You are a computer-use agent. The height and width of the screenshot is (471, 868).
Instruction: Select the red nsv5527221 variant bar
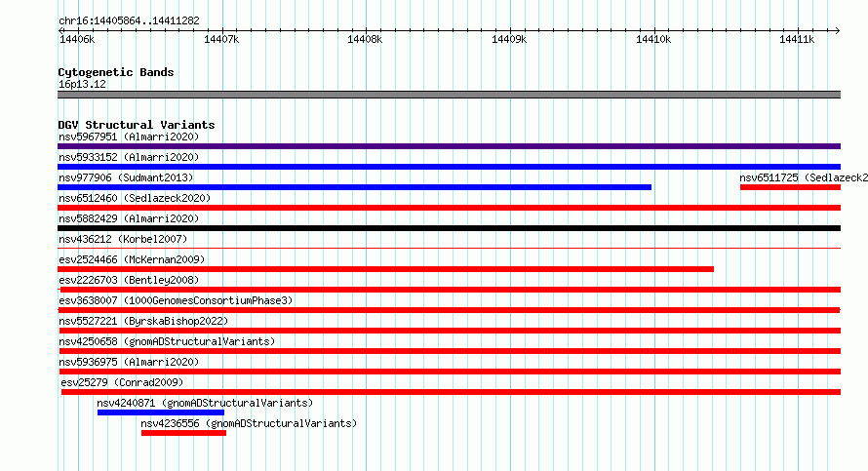point(450,331)
